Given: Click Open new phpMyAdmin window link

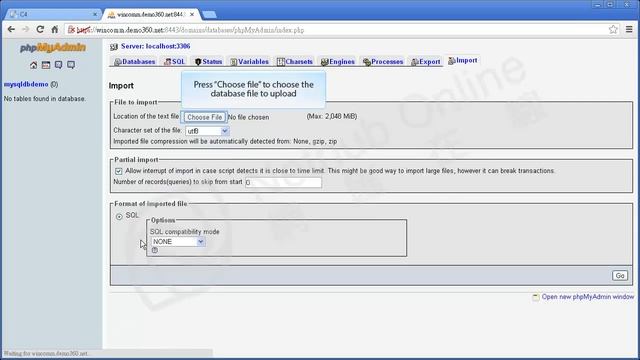Looking at the screenshot, I should [x=588, y=297].
